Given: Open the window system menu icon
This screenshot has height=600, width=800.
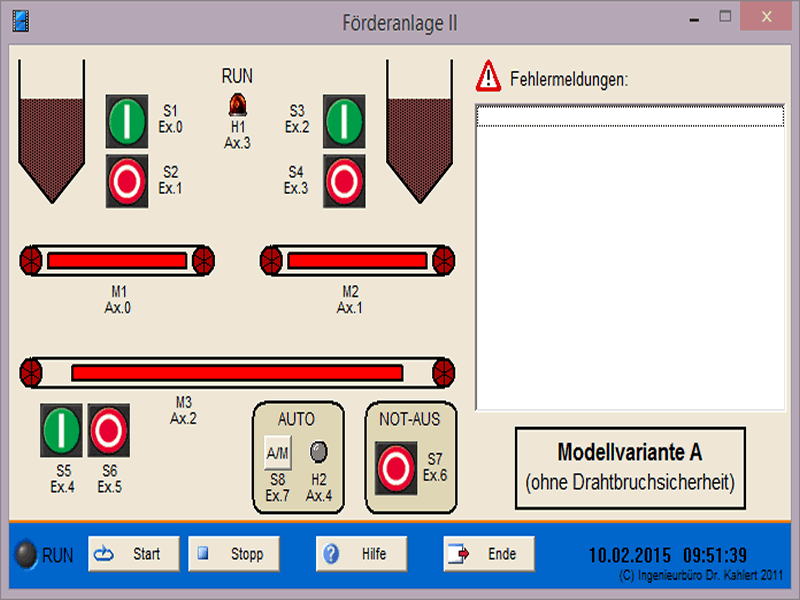Looking at the screenshot, I should [x=20, y=20].
